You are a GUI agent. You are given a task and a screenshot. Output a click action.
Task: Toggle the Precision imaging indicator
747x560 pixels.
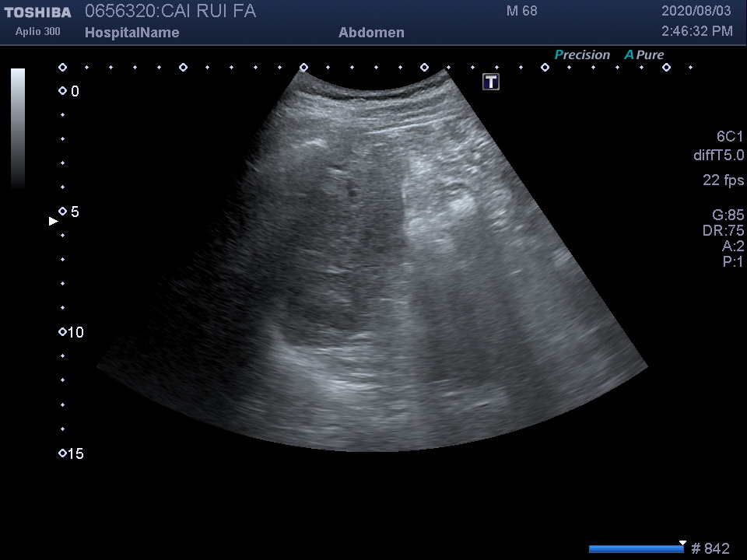point(582,55)
